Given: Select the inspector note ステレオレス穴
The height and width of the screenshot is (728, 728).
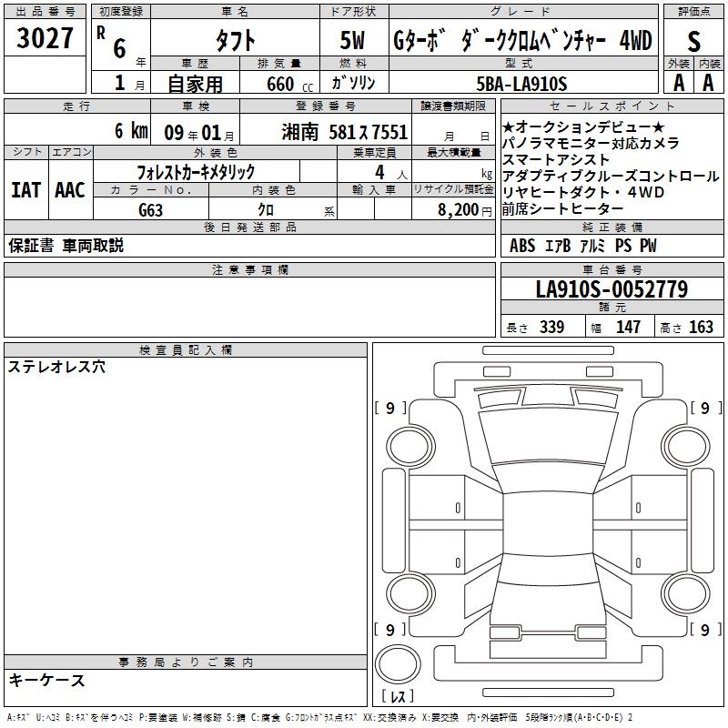Looking at the screenshot, I should 56,367.
